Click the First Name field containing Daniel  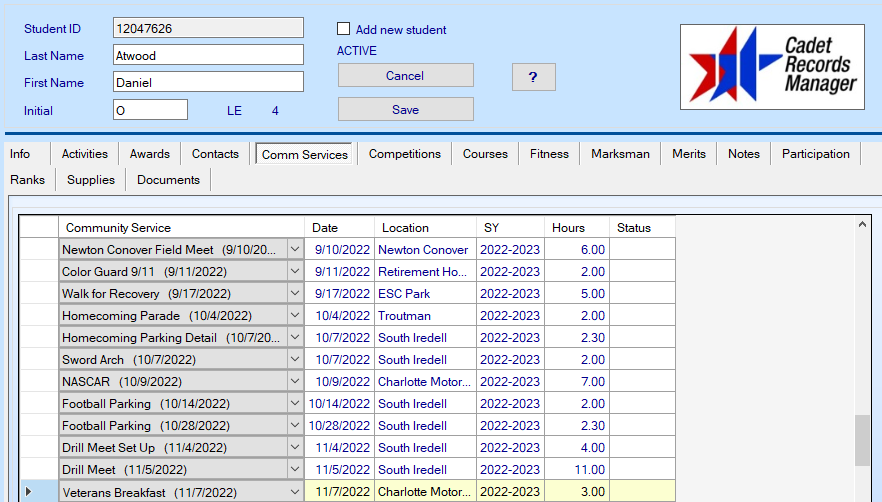tap(208, 83)
